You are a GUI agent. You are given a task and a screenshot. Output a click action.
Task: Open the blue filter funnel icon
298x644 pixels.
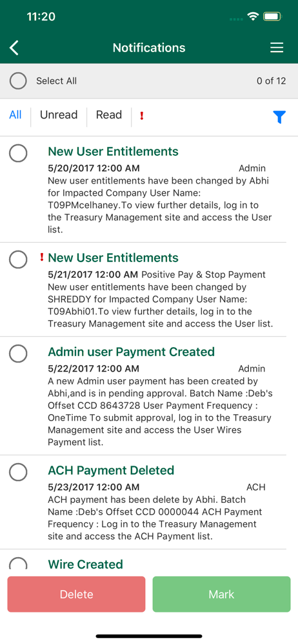[x=279, y=117]
